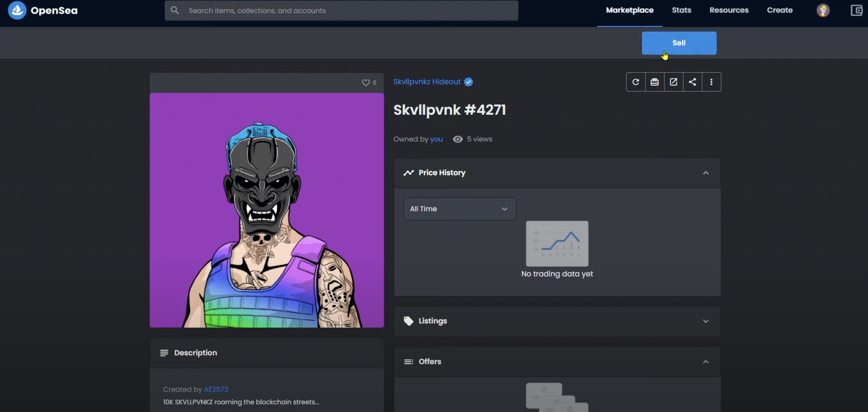Click the Skvllpvnk #4271 title

point(449,110)
